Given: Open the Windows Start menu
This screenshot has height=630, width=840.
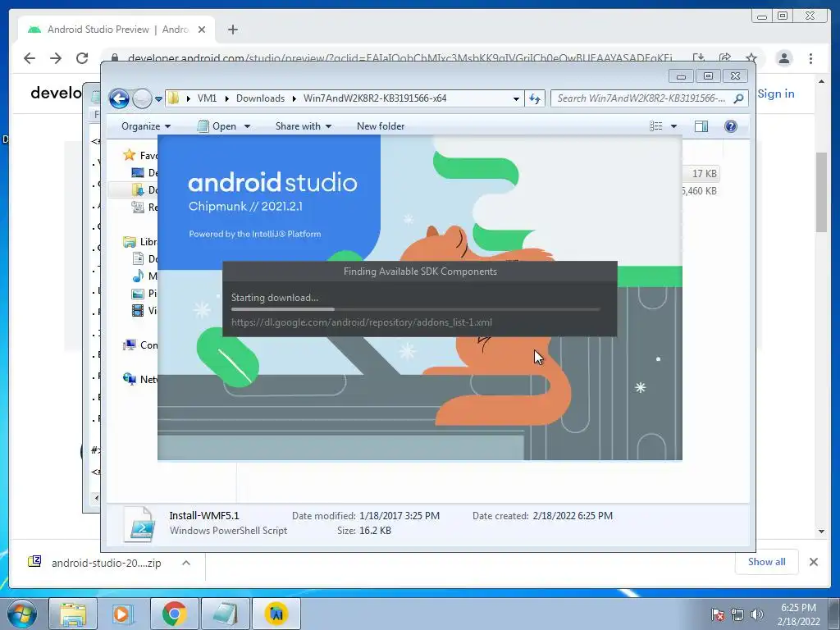Looking at the screenshot, I should [22, 614].
